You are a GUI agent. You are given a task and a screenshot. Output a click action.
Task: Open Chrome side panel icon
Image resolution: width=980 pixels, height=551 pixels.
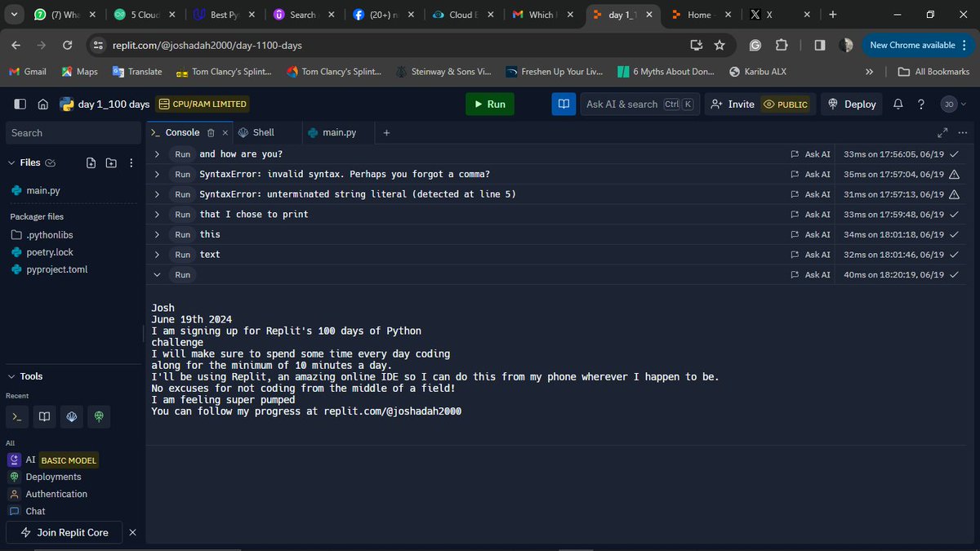(819, 46)
